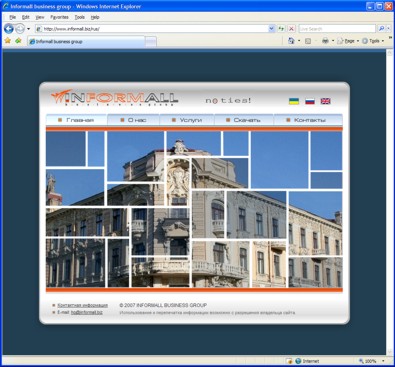The width and height of the screenshot is (395, 367).
Task: Open Favorites Center star icon
Action: click(x=8, y=41)
